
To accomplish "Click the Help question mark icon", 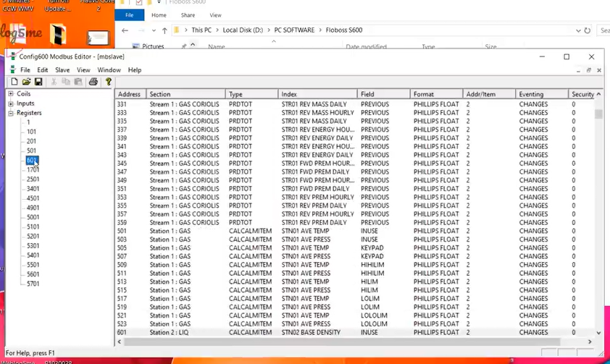I will point(109,82).
